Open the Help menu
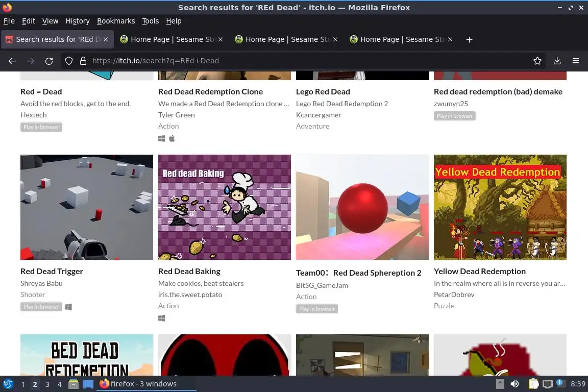Viewport: 588px width, 392px height. [x=174, y=21]
